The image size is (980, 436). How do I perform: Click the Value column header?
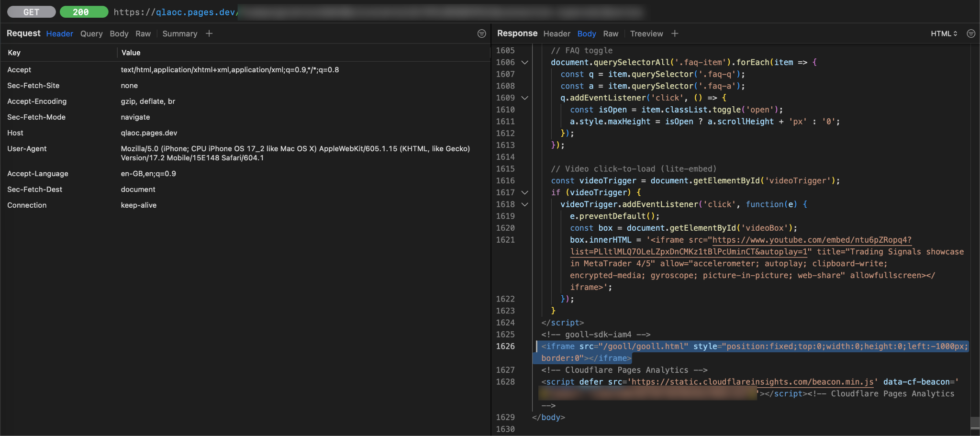[x=131, y=53]
